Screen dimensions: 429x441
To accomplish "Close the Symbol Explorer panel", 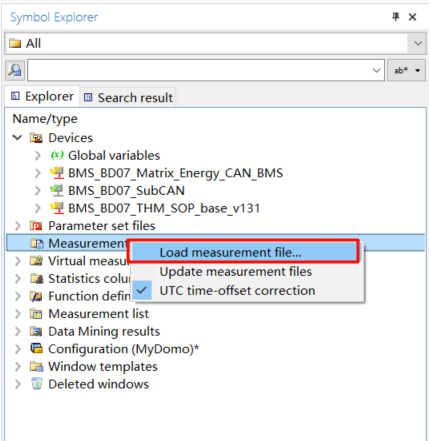I will pyautogui.click(x=413, y=17).
